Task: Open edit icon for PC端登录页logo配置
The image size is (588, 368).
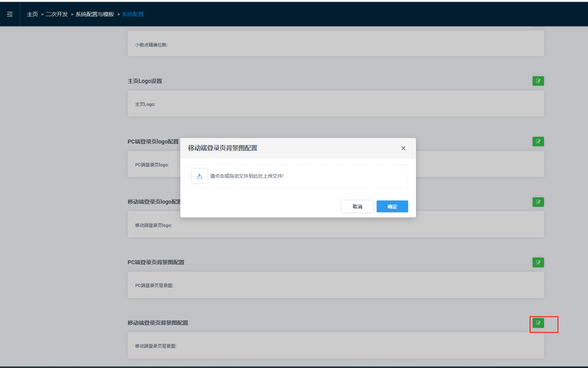Action: pos(538,142)
